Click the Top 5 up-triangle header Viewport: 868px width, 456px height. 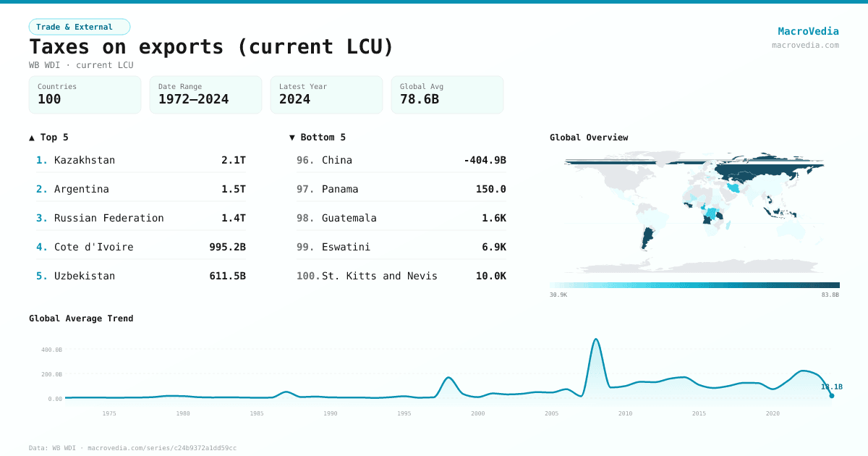pos(49,137)
